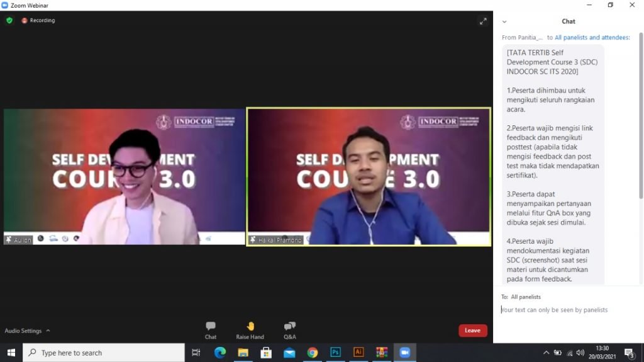Click the battery status tray icon

[x=557, y=353]
